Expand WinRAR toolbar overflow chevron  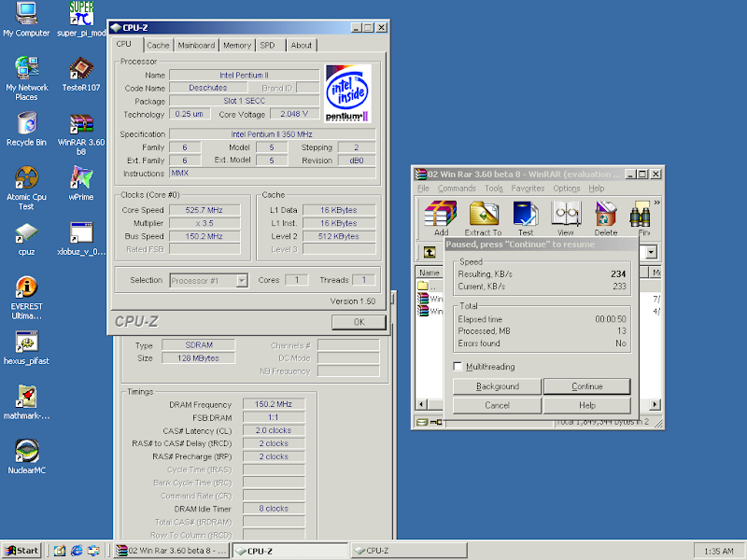pyautogui.click(x=657, y=203)
